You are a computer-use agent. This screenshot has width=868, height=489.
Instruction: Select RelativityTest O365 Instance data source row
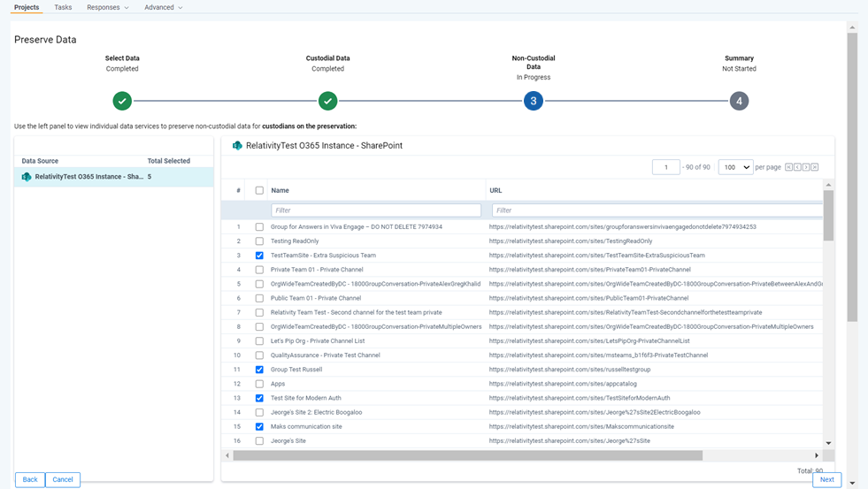point(113,177)
